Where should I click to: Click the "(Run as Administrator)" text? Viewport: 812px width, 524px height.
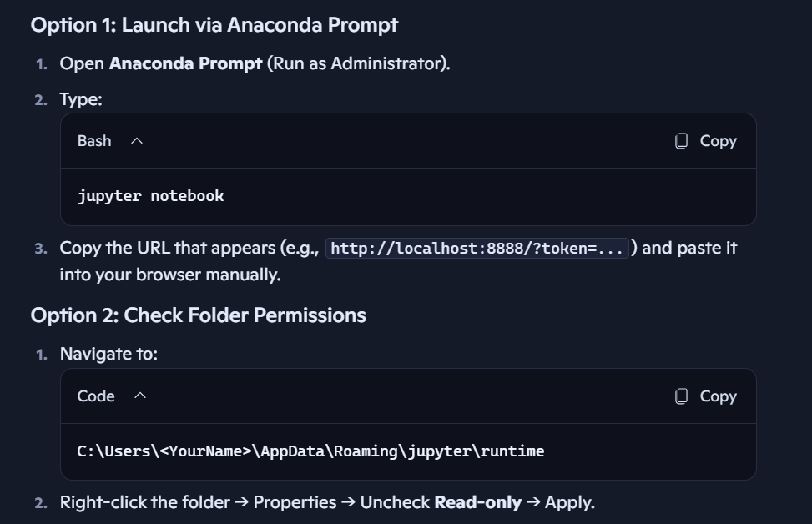358,63
